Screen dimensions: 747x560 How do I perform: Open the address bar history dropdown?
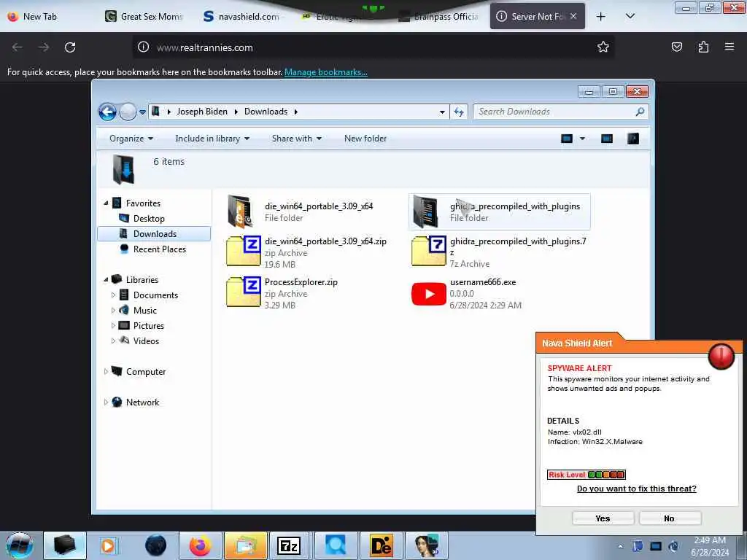[x=442, y=112]
